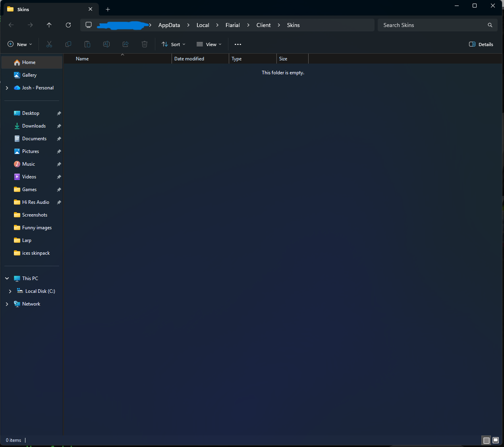
Task: Go back to the previous folder
Action: click(x=11, y=25)
